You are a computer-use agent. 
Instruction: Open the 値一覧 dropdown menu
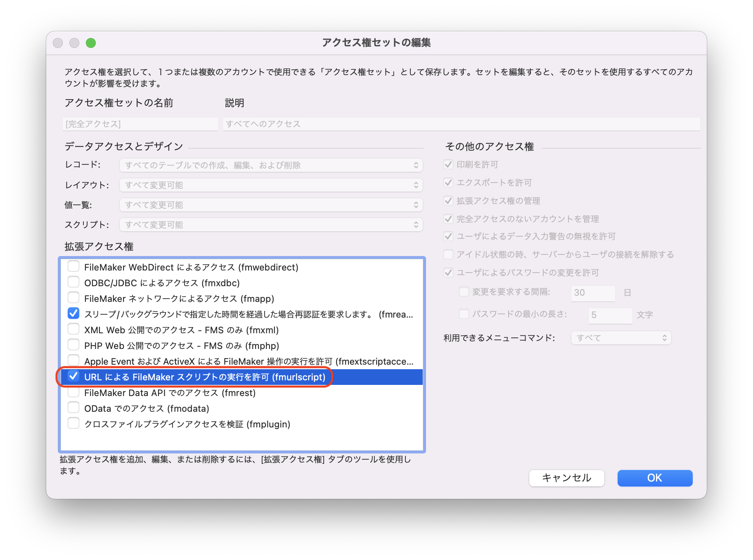point(271,205)
